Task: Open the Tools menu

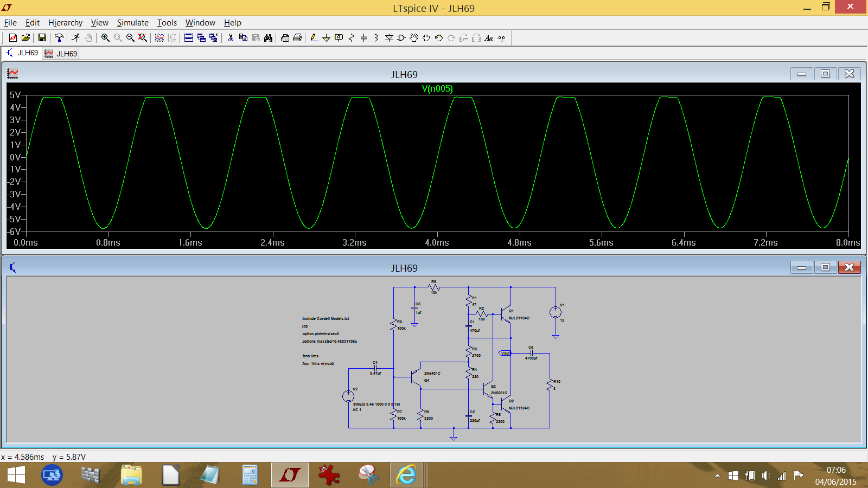Action: click(x=167, y=23)
